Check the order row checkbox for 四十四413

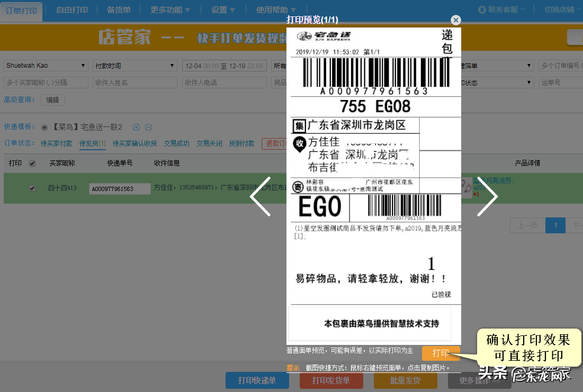click(x=32, y=188)
